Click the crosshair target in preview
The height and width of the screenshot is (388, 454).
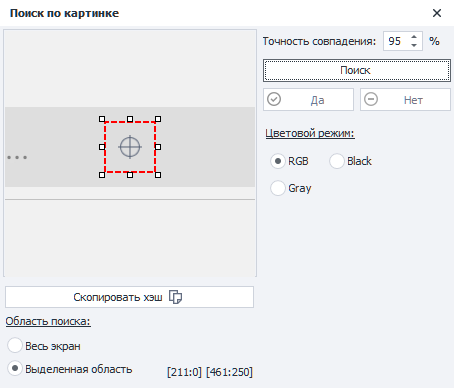(130, 147)
